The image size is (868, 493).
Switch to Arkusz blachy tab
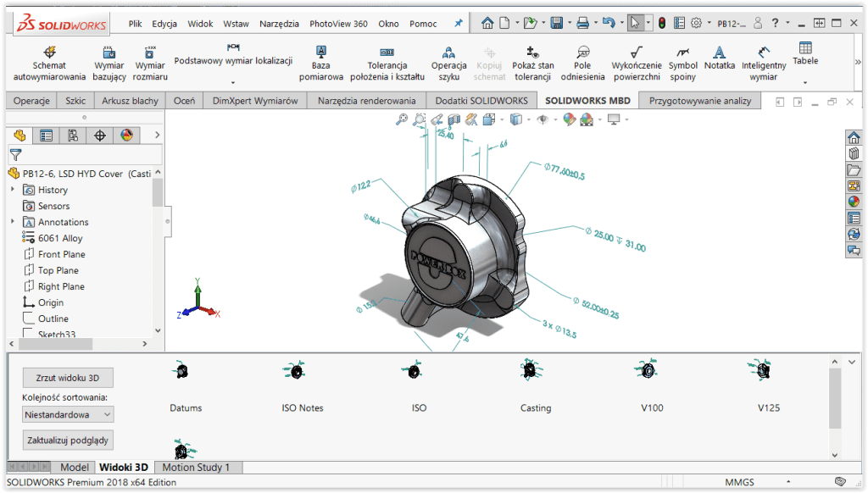(x=130, y=101)
